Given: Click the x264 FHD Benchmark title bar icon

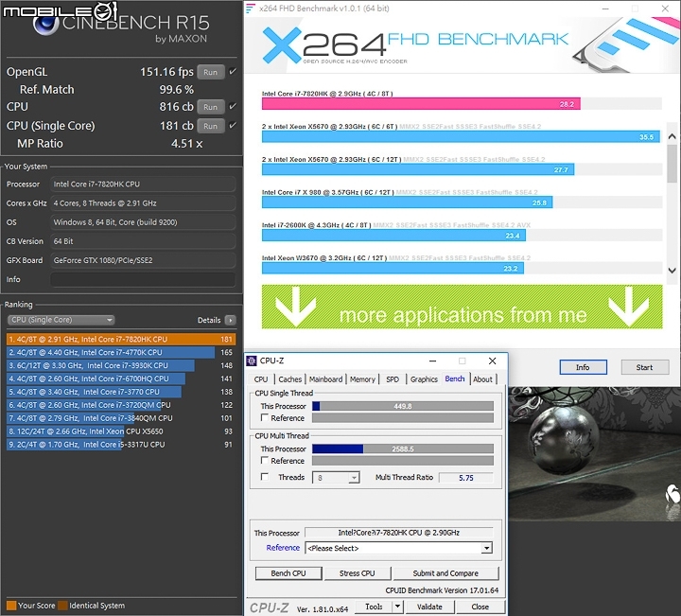Looking at the screenshot, I should click(x=250, y=9).
